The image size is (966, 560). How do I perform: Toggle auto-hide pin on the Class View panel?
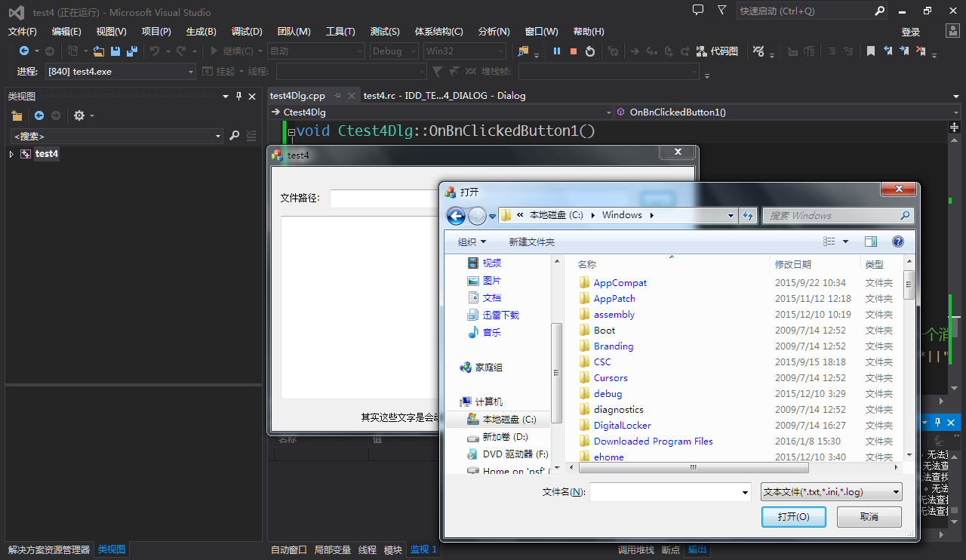coord(239,96)
